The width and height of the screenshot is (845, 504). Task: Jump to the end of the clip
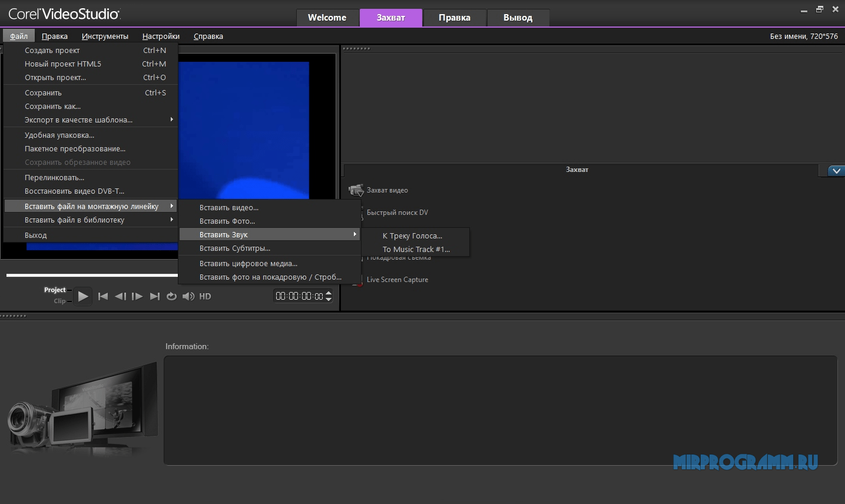tap(154, 296)
